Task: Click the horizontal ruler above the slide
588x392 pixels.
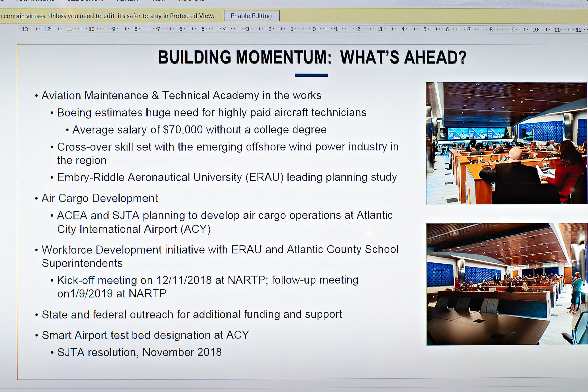Action: click(302, 29)
